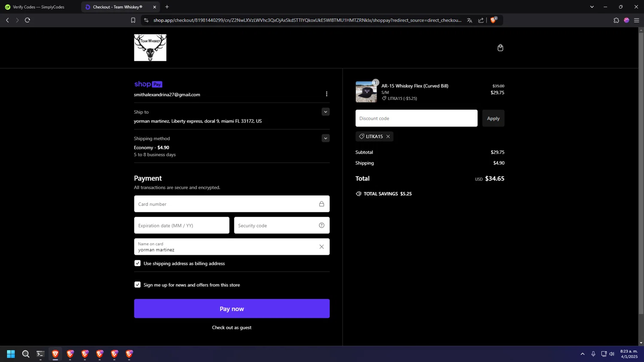Click the Card number field
Image resolution: width=644 pixels, height=362 pixels.
[x=232, y=204]
